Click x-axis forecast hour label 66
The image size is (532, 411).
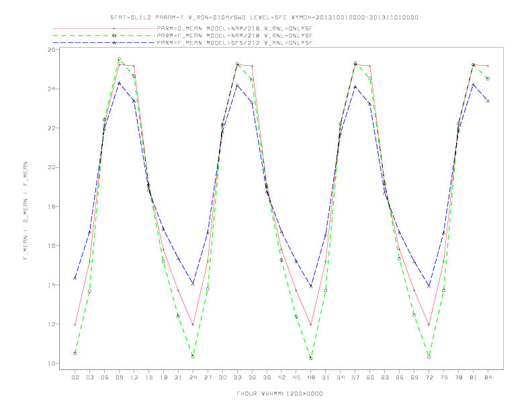[x=400, y=377]
